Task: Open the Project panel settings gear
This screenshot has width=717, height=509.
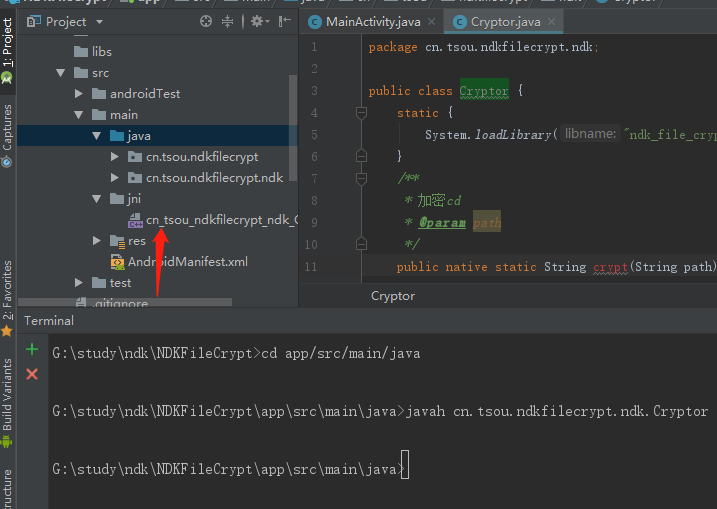Action: [260, 21]
